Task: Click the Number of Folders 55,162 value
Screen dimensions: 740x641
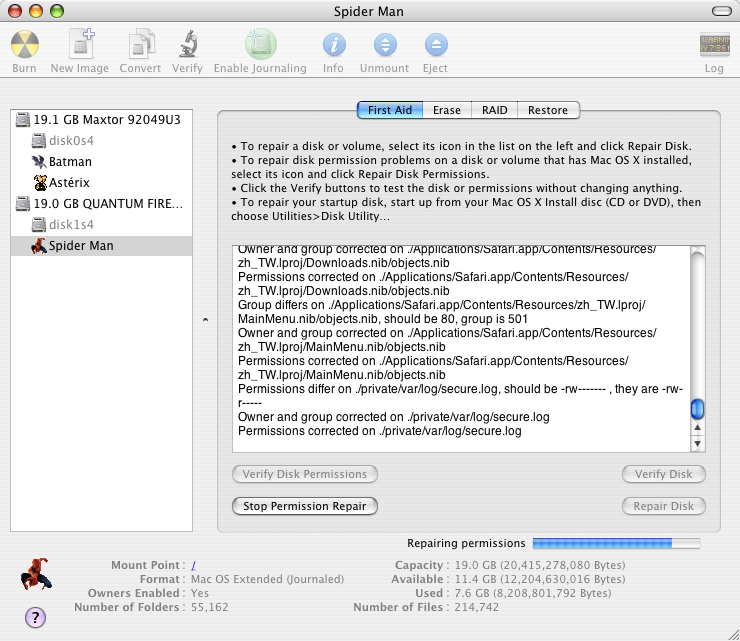Action: point(210,607)
